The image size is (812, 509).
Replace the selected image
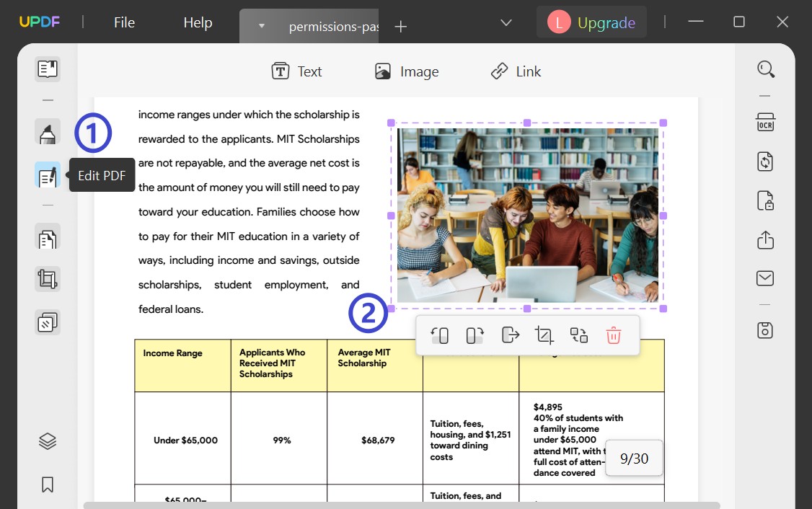(x=578, y=335)
